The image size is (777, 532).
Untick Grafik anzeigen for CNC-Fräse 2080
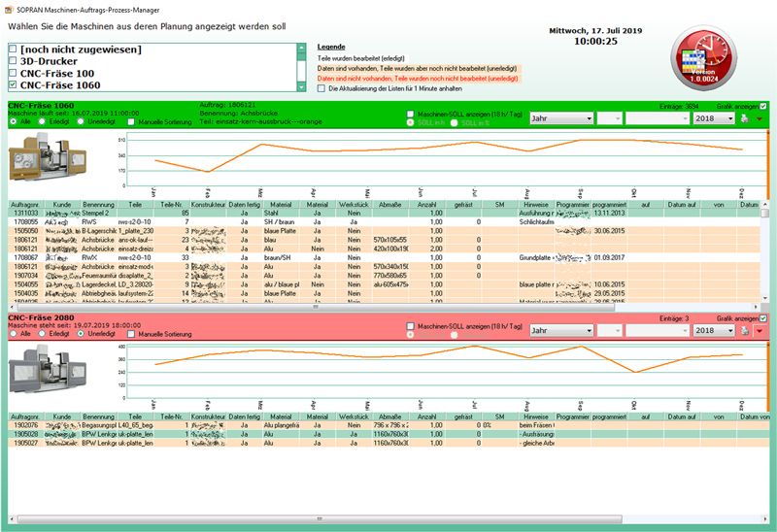[x=763, y=318]
